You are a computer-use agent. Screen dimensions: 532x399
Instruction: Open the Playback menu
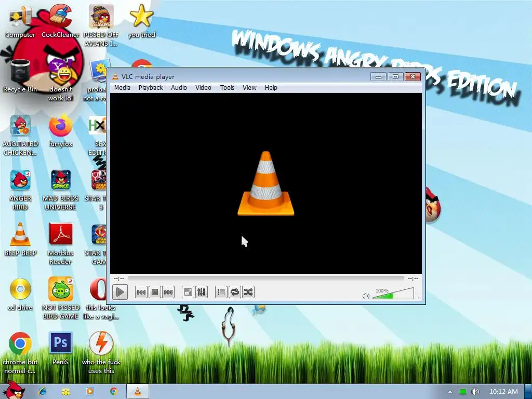[x=151, y=87]
